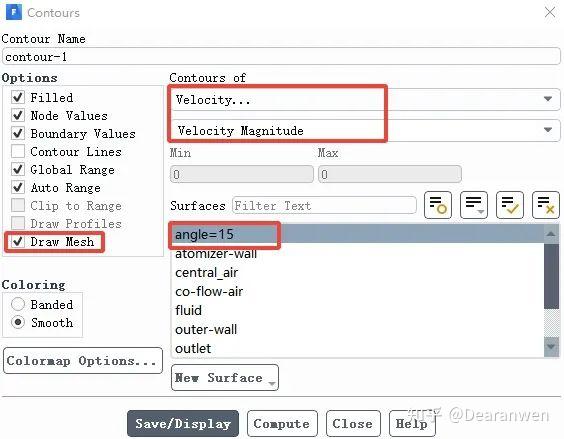Click the Contour Name input field

tap(281, 56)
